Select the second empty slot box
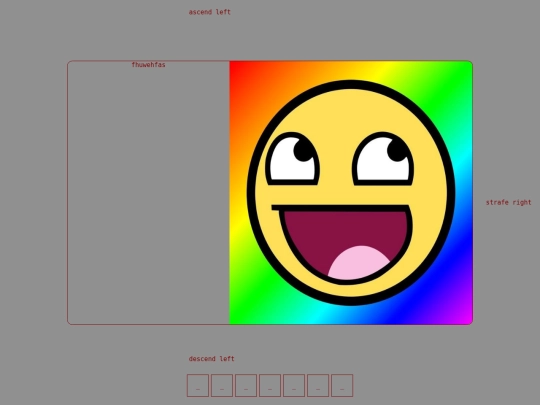Viewport: 540px width, 405px height. pyautogui.click(x=222, y=385)
